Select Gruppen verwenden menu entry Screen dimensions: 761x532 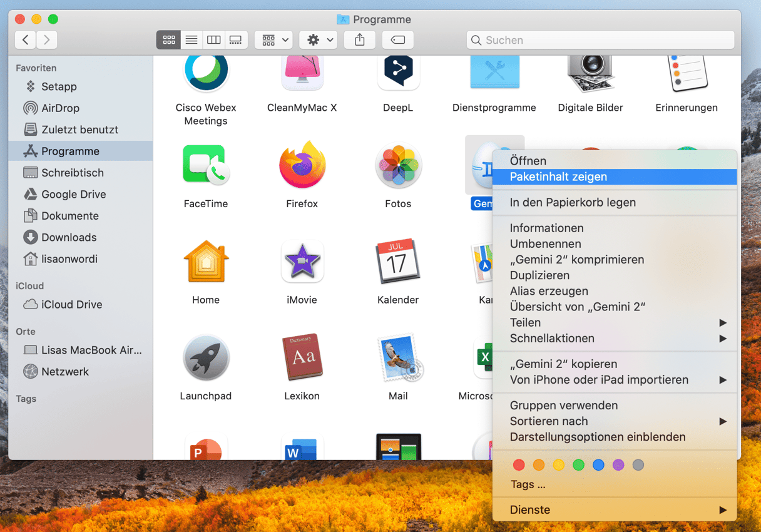[x=615, y=406]
